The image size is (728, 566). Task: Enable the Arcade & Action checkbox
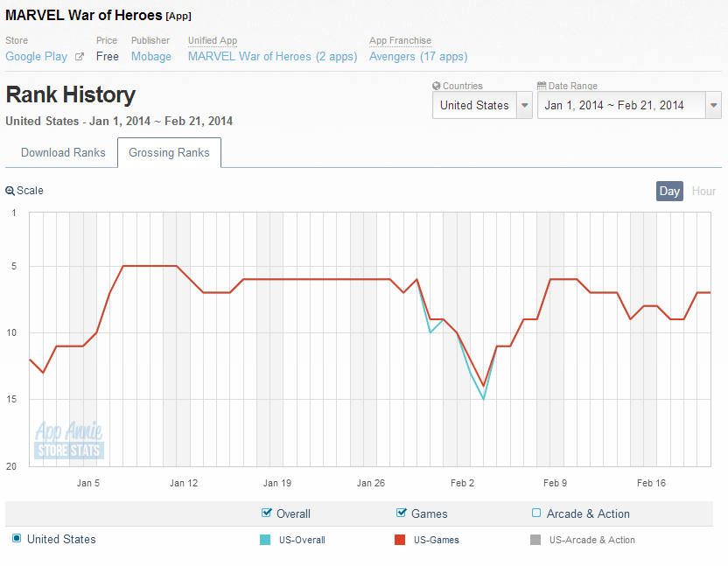pyautogui.click(x=536, y=513)
